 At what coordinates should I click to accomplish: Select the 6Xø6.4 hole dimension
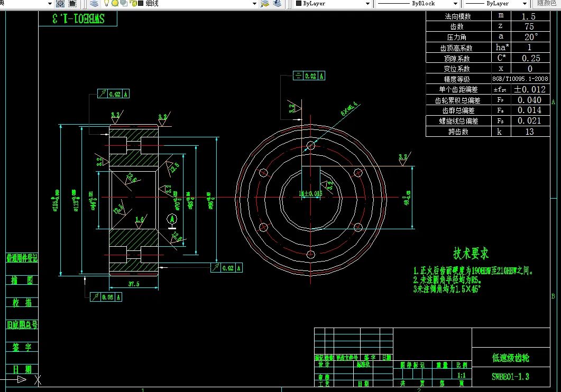pyautogui.click(x=349, y=109)
